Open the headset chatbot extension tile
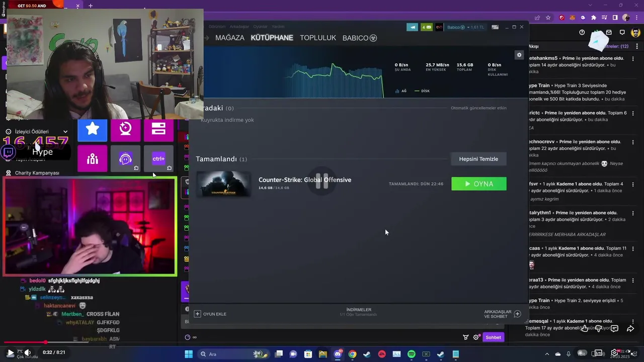Image resolution: width=644 pixels, height=362 pixels. point(126,159)
